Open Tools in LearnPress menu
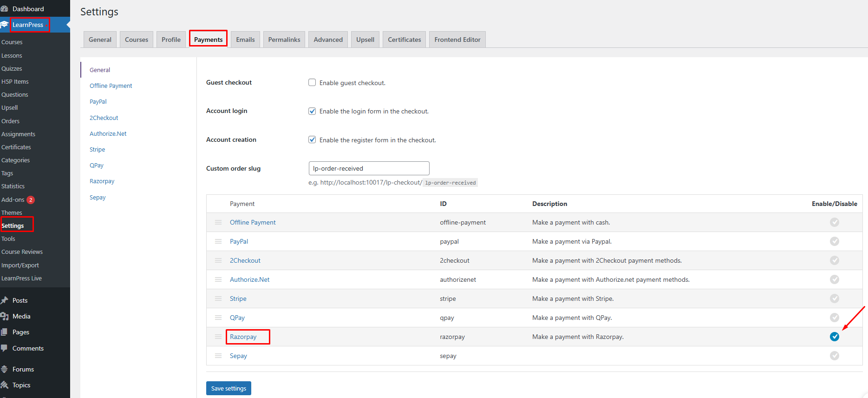 tap(8, 239)
